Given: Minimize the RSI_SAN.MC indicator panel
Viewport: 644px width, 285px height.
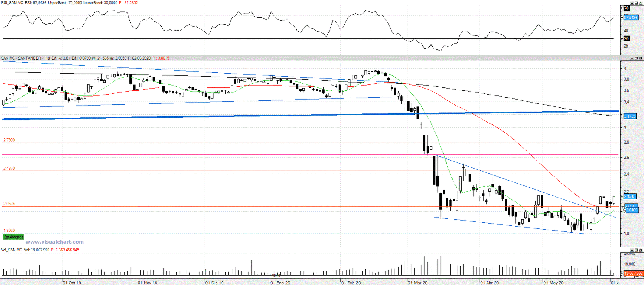Looking at the screenshot, I should pos(632,3).
